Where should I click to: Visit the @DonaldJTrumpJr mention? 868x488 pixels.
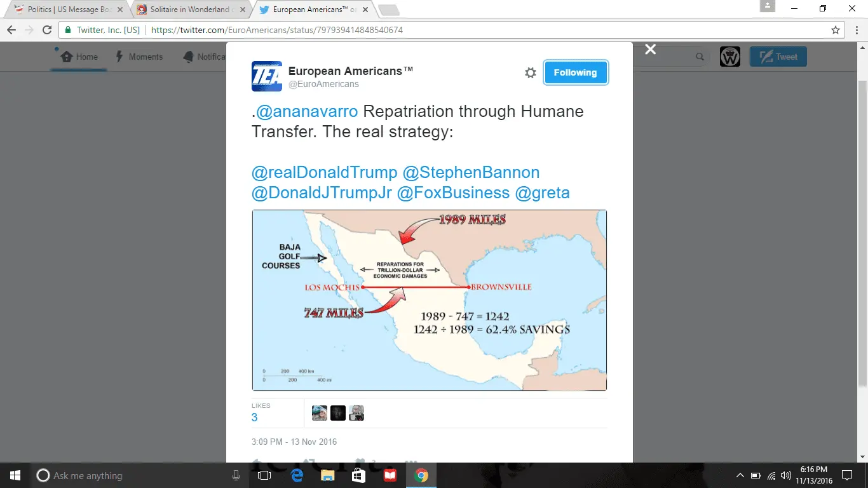[x=322, y=193]
